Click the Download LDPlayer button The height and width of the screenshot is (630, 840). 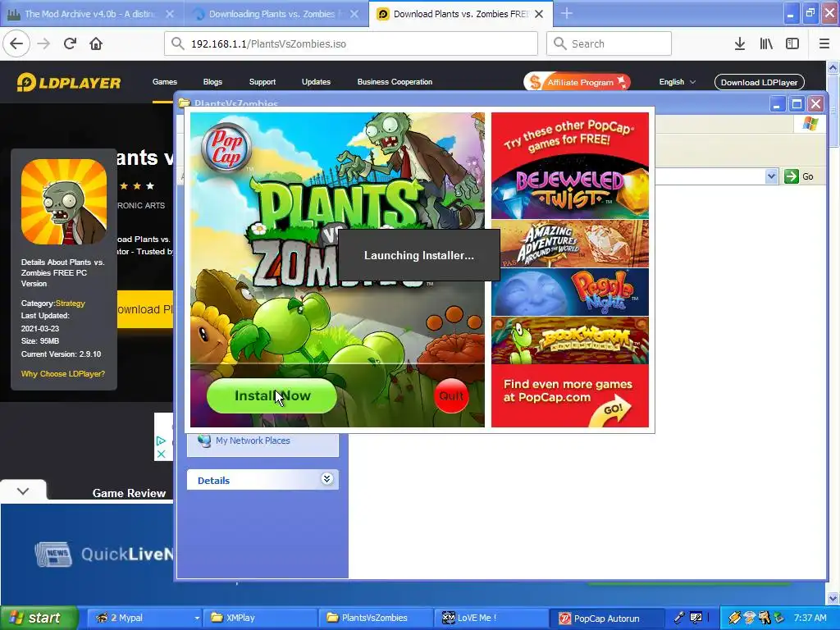759,82
